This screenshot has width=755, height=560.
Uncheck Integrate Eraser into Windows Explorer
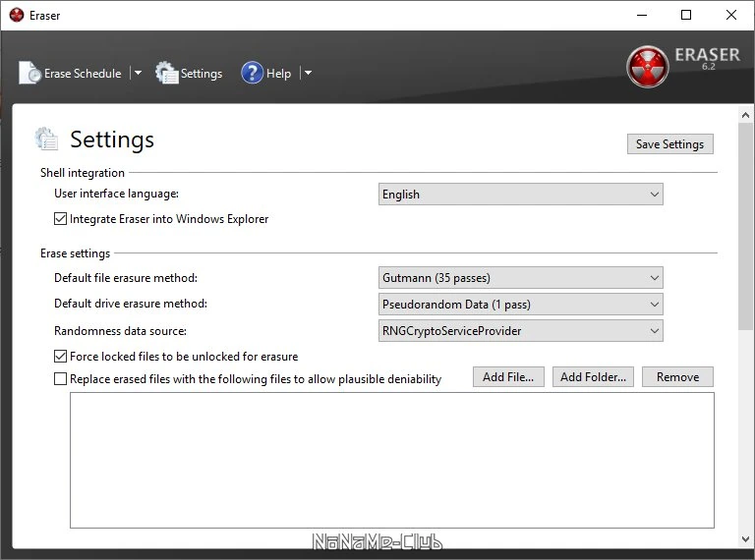click(x=60, y=219)
